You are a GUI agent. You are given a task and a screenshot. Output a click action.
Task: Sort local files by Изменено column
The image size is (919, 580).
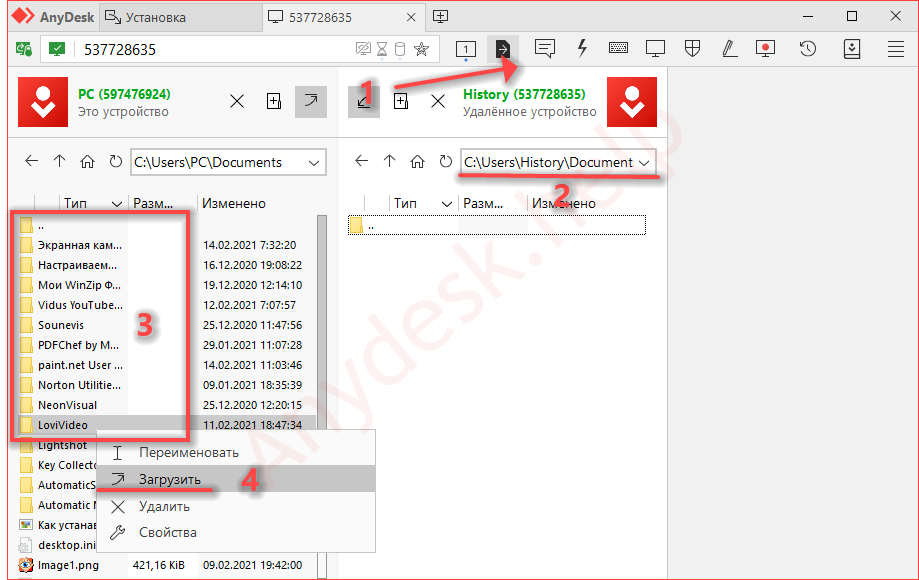(234, 203)
